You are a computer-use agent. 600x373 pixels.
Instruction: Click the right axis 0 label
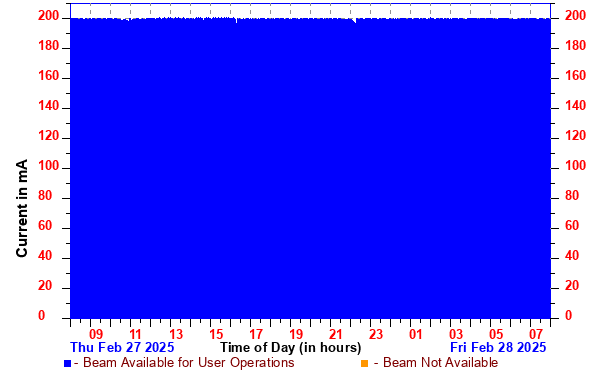tap(568, 315)
